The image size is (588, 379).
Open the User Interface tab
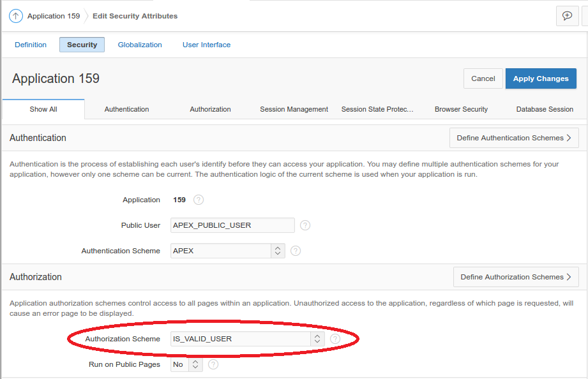[206, 45]
